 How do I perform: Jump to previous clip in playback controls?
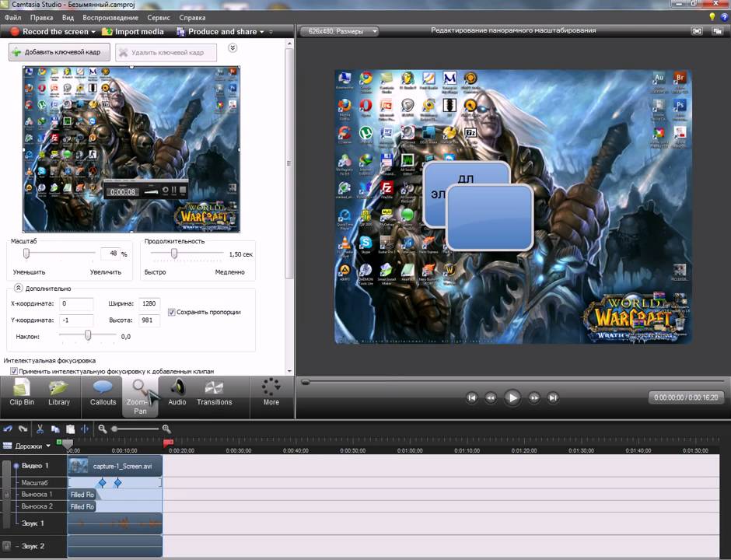click(472, 397)
